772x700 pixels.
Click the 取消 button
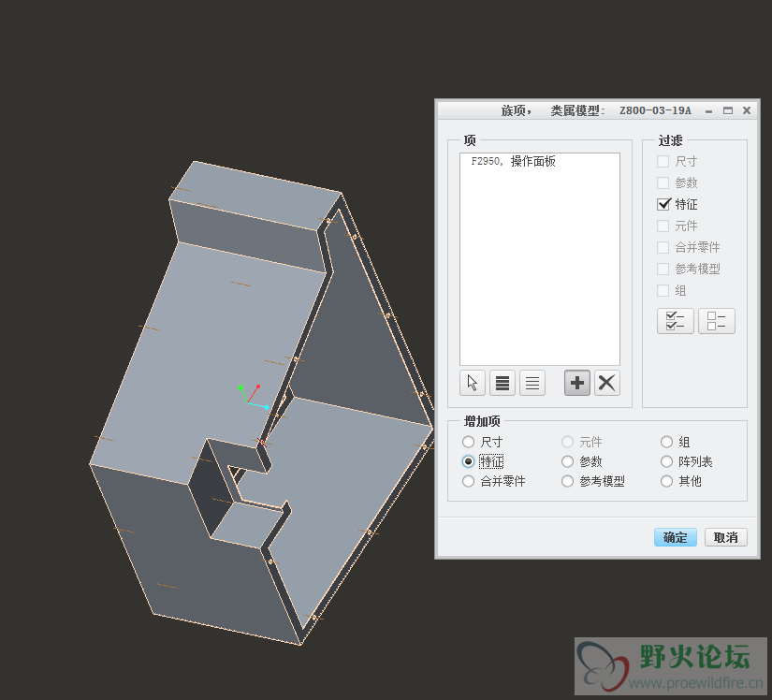pos(726,537)
